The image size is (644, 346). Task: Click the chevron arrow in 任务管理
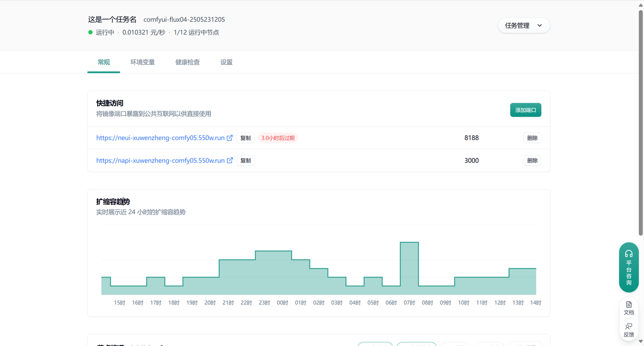tap(540, 26)
